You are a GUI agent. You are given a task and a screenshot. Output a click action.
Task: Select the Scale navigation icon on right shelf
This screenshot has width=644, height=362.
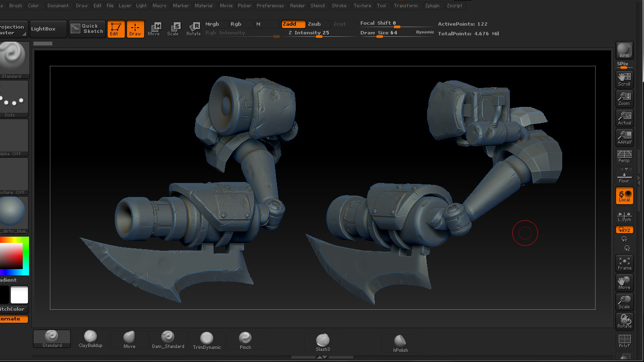(x=624, y=302)
